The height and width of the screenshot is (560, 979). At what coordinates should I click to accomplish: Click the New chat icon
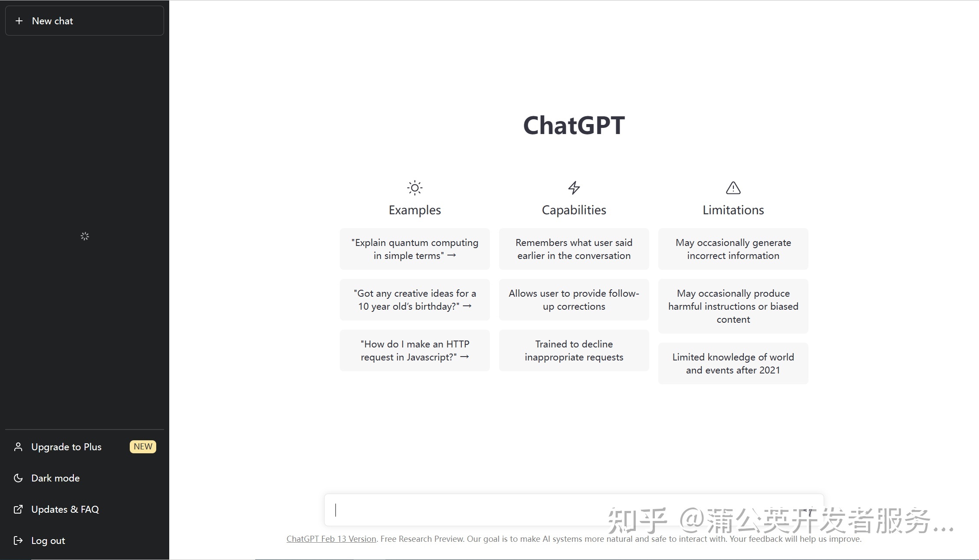(x=19, y=21)
